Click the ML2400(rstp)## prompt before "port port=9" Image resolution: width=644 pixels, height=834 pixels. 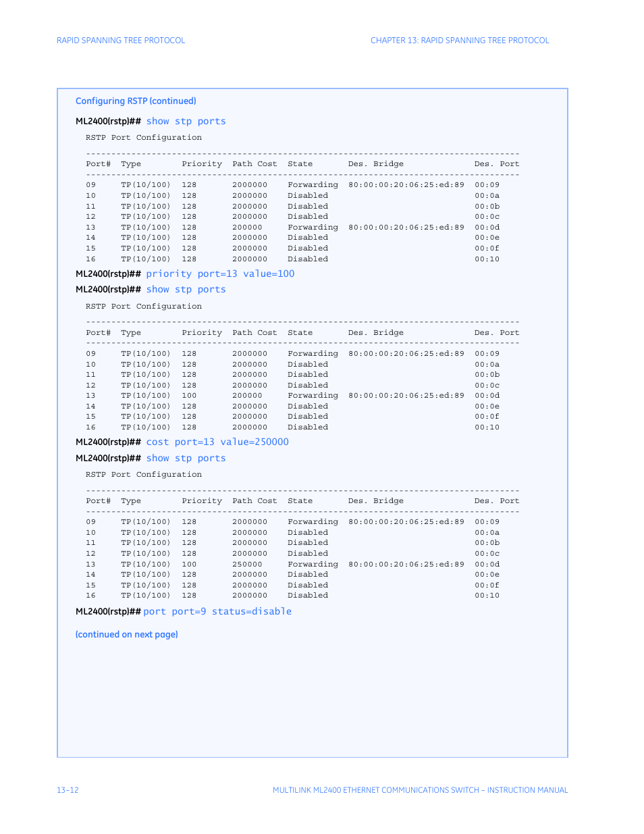coord(108,612)
